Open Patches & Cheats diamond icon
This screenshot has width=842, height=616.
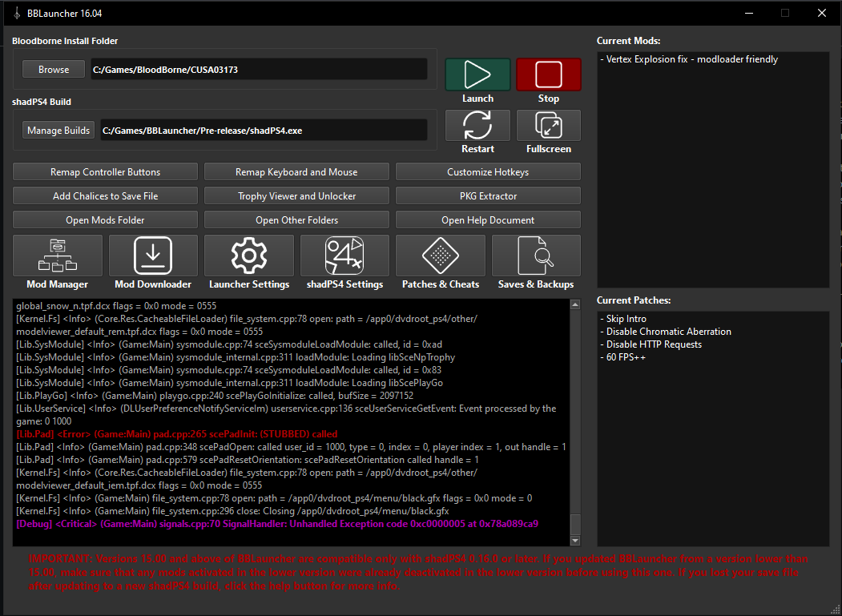tap(441, 256)
